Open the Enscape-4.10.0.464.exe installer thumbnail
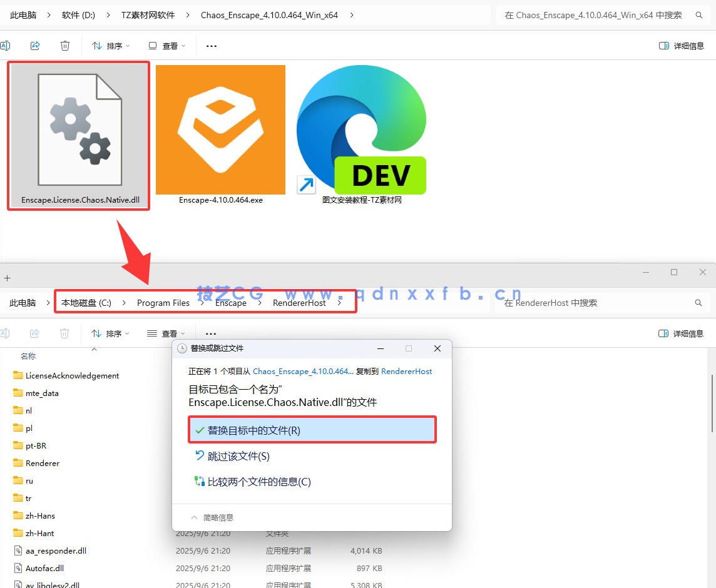 (220, 130)
